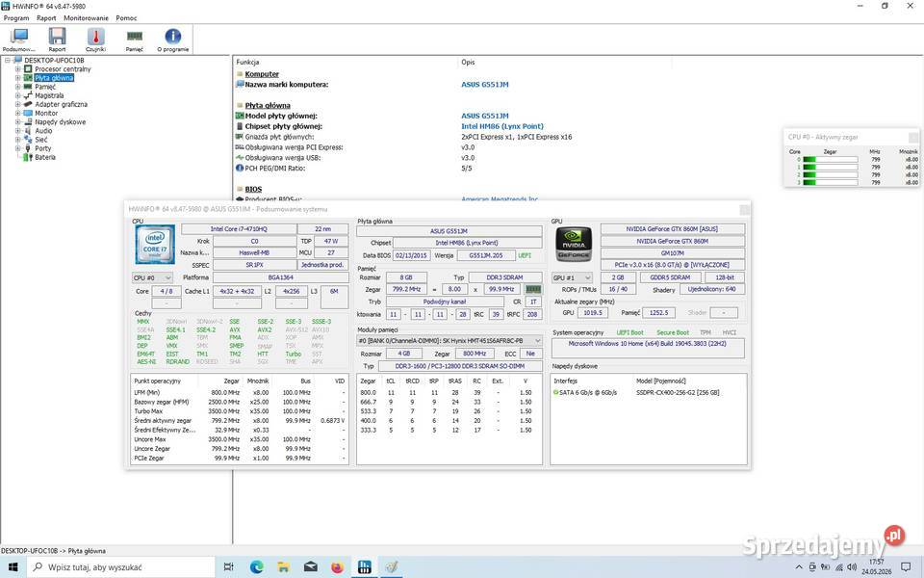Click the Opis column header

[468, 62]
